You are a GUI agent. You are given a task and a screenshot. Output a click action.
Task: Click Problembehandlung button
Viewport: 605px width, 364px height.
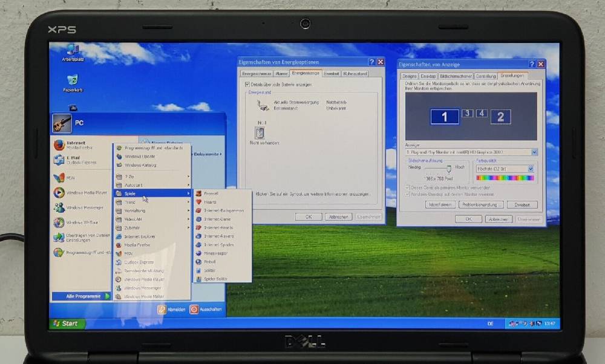click(480, 205)
